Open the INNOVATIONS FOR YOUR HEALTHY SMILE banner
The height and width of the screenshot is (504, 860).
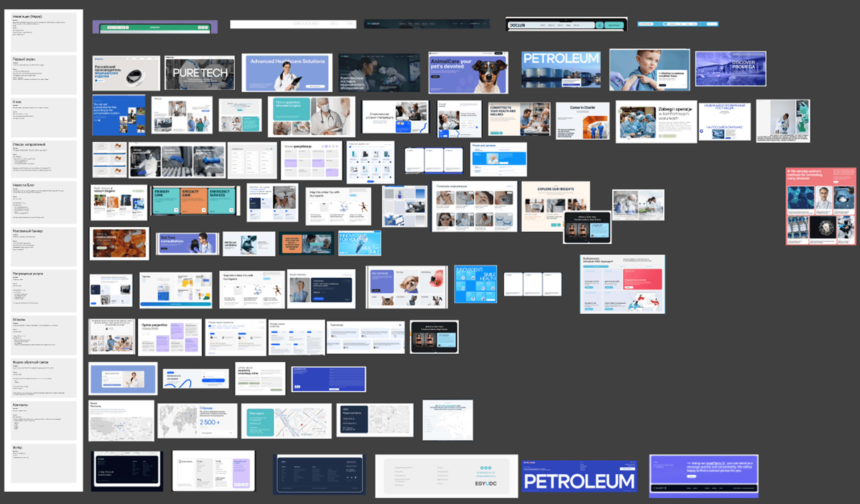[360, 243]
